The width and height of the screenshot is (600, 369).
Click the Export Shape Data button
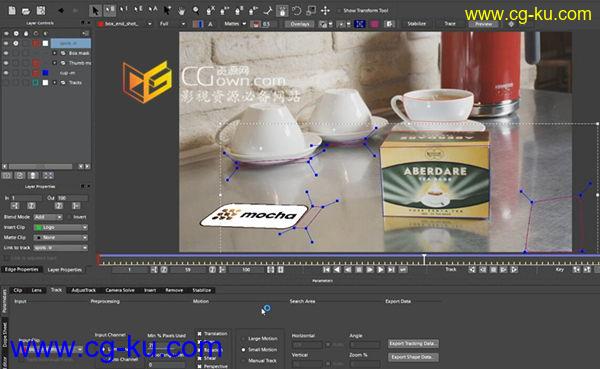413,357
